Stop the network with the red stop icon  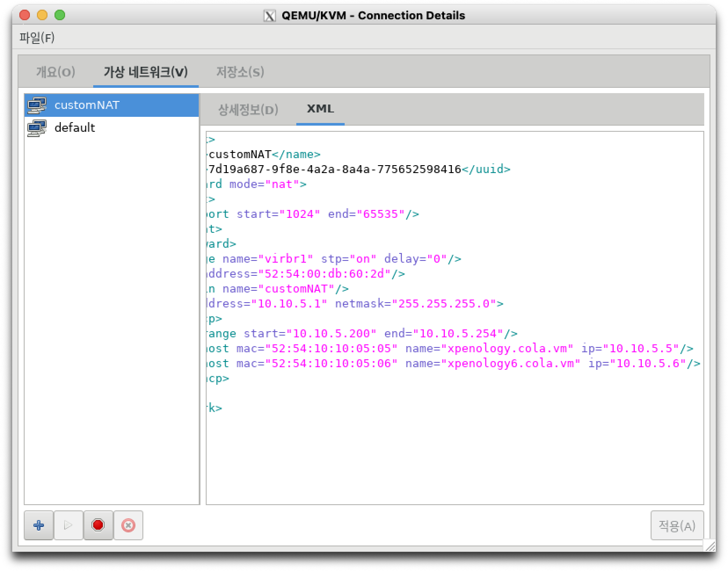pyautogui.click(x=98, y=525)
